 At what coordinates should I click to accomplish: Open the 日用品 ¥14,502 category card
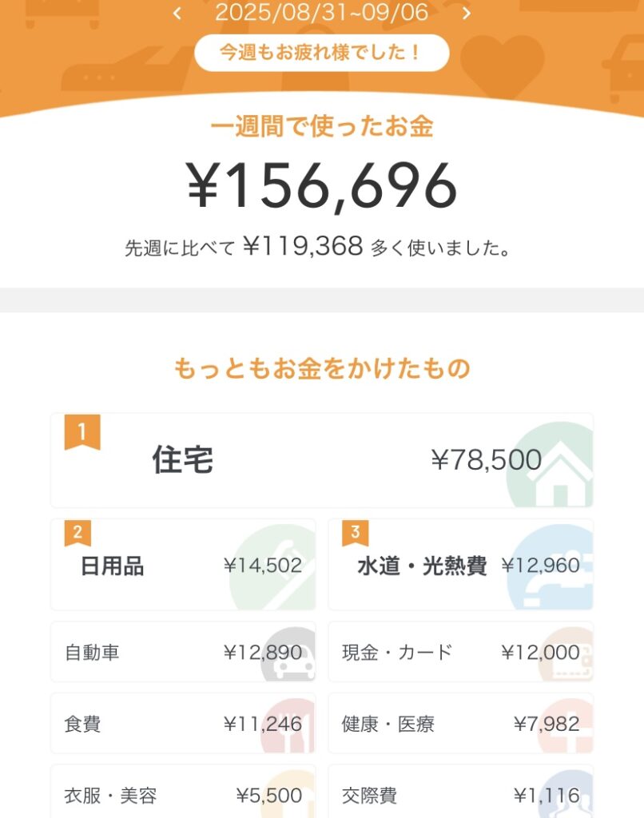tap(183, 565)
